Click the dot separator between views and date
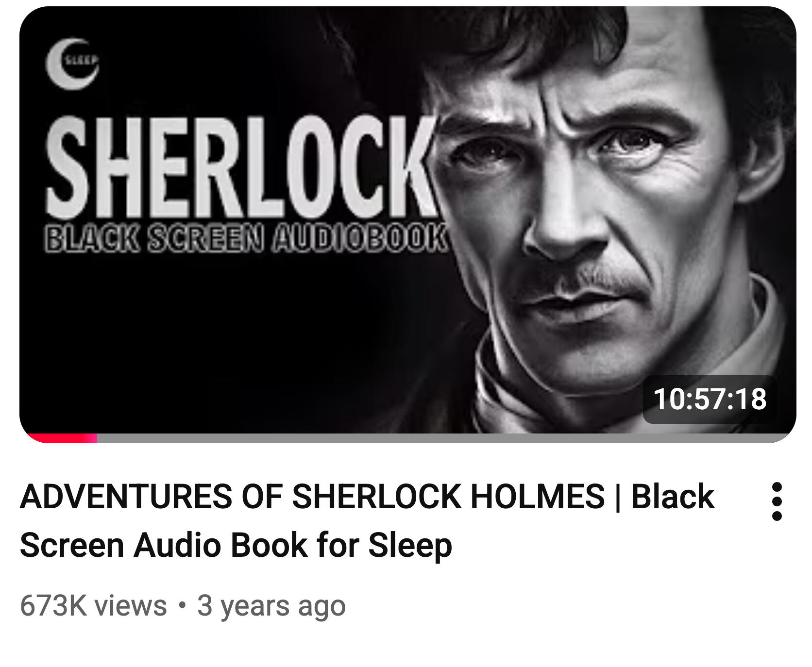812x667 pixels. 182,605
